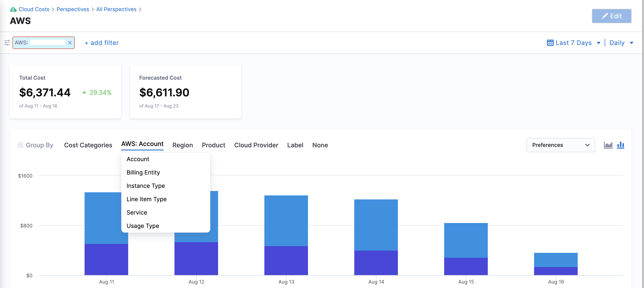Screen dimensions: 644x288
Task: Click the 'of Aug 17 - Aug 23' text
Action: point(159,106)
